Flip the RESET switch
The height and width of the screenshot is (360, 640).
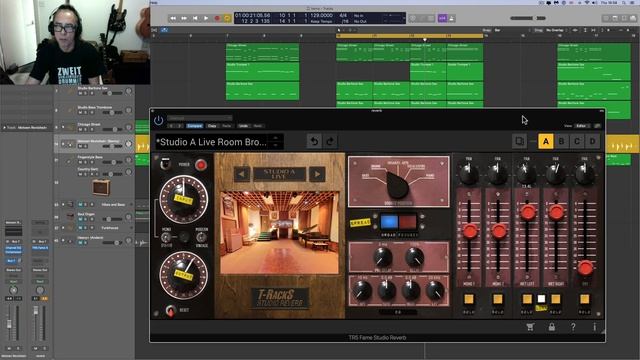point(171,311)
